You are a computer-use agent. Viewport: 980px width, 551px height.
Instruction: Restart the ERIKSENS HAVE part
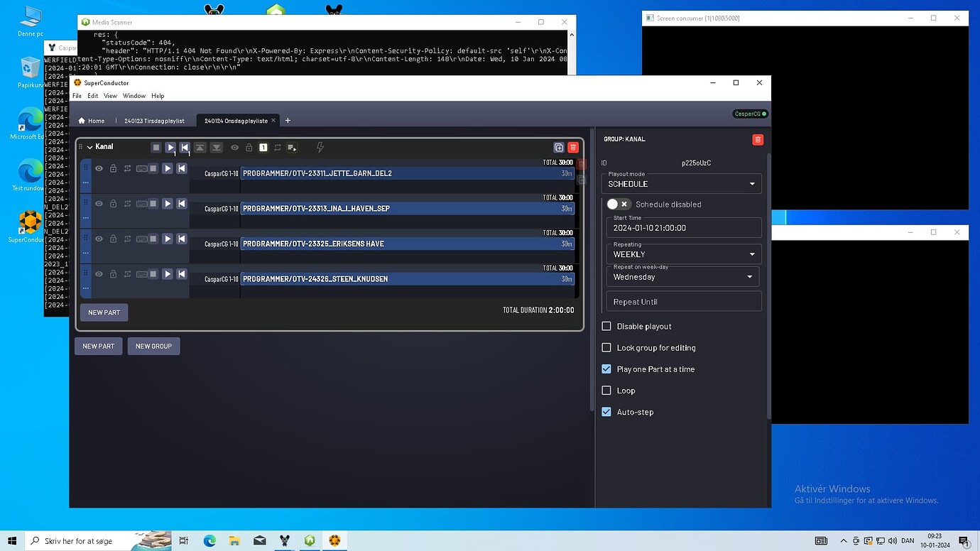pos(182,239)
